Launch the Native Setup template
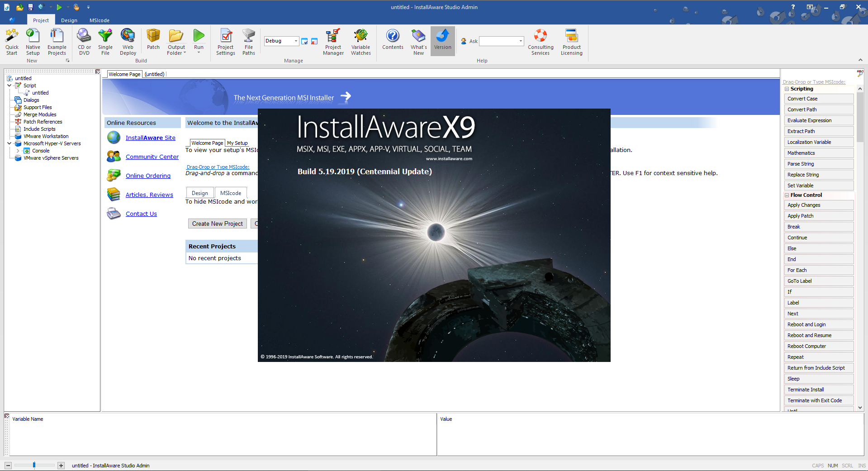868x471 pixels. coord(33,42)
